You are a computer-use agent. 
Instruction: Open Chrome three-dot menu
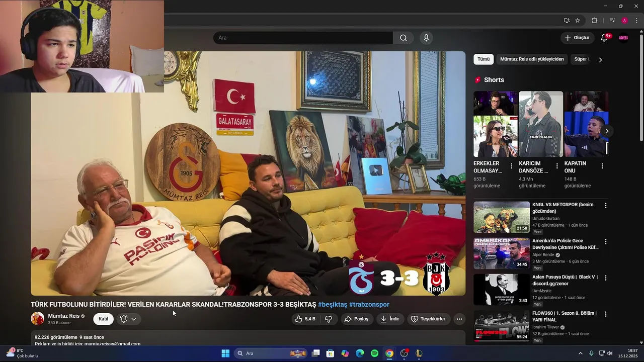click(x=636, y=21)
